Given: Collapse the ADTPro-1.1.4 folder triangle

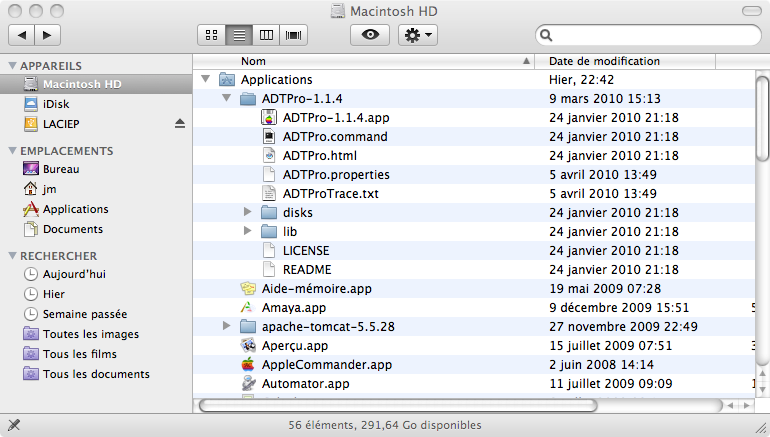Looking at the screenshot, I should point(226,98).
